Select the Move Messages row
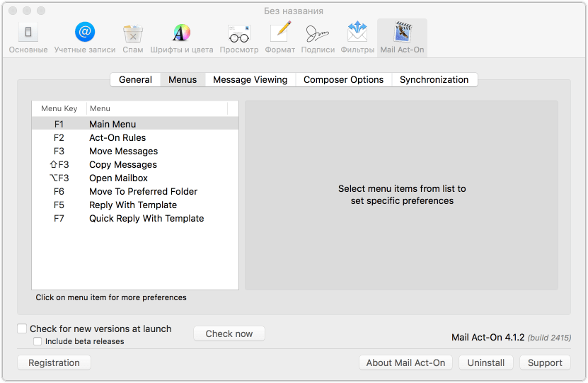The height and width of the screenshot is (383, 588). tap(135, 152)
